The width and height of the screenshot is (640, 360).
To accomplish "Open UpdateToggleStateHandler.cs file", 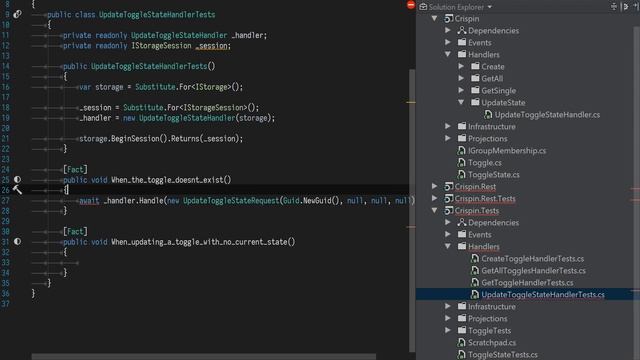I will [547, 115].
